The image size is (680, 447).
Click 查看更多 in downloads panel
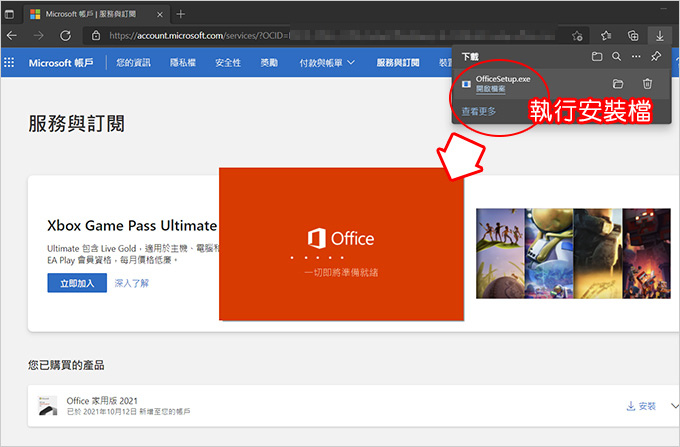[x=478, y=111]
